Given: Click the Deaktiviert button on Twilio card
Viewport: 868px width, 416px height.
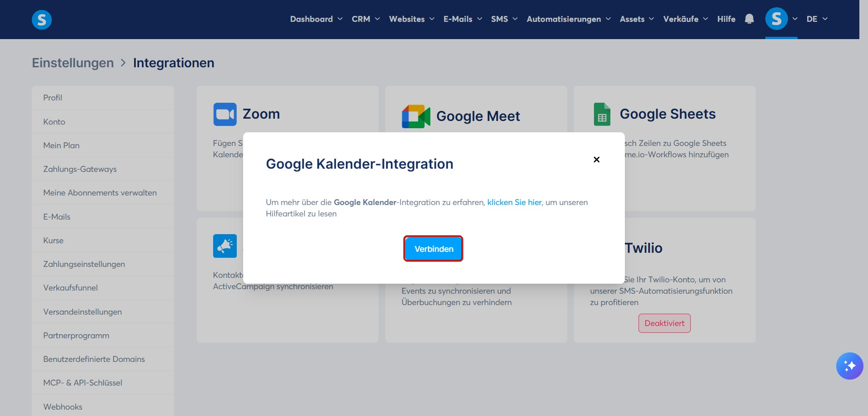Looking at the screenshot, I should pos(664,323).
